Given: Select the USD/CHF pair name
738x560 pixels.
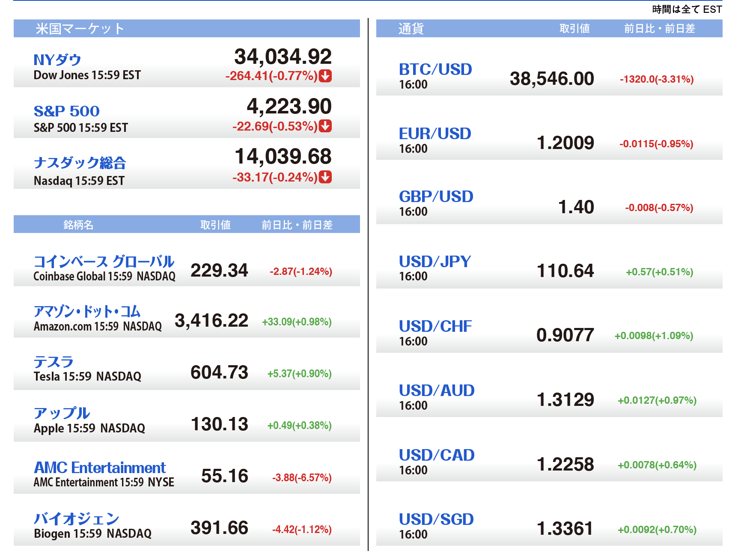Looking at the screenshot, I should [435, 326].
